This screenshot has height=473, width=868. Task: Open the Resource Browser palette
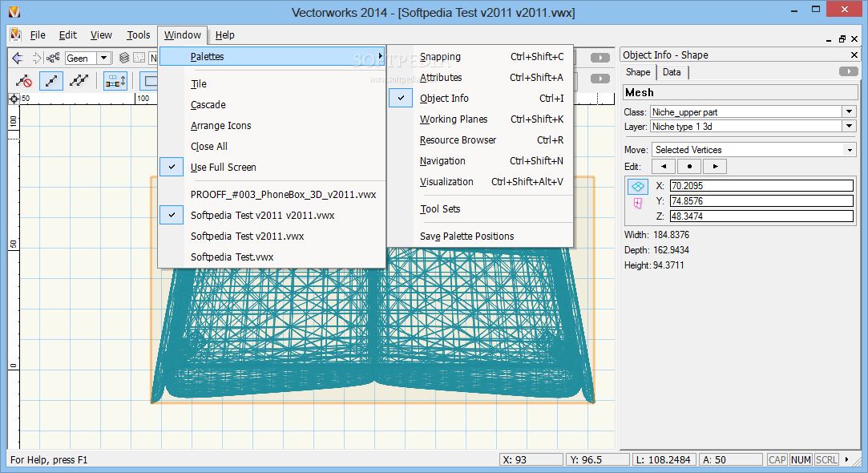(x=481, y=140)
